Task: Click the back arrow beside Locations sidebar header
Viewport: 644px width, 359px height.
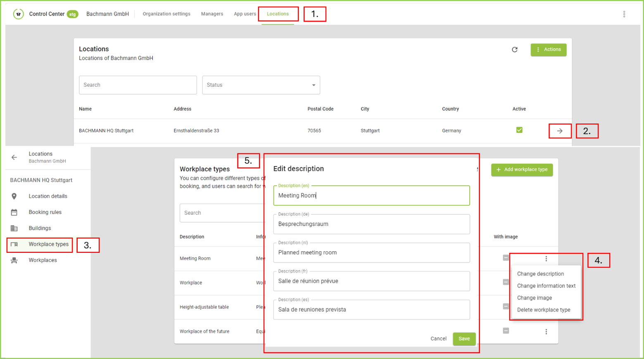Action: (14, 157)
